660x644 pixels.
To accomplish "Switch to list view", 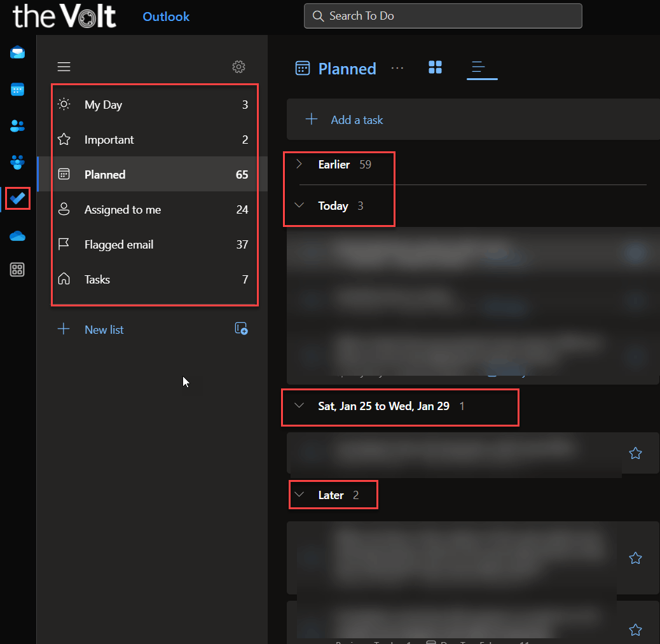I will (479, 67).
